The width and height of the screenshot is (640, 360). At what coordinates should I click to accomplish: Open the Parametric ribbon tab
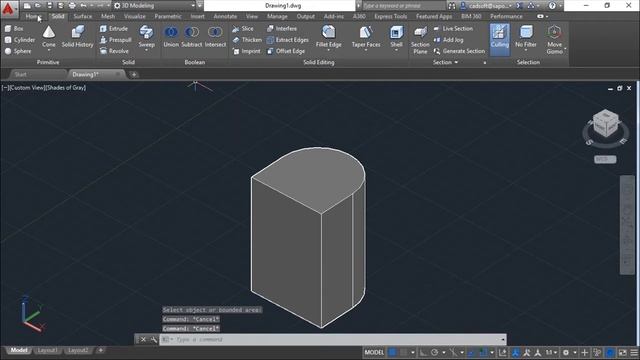coord(168,16)
